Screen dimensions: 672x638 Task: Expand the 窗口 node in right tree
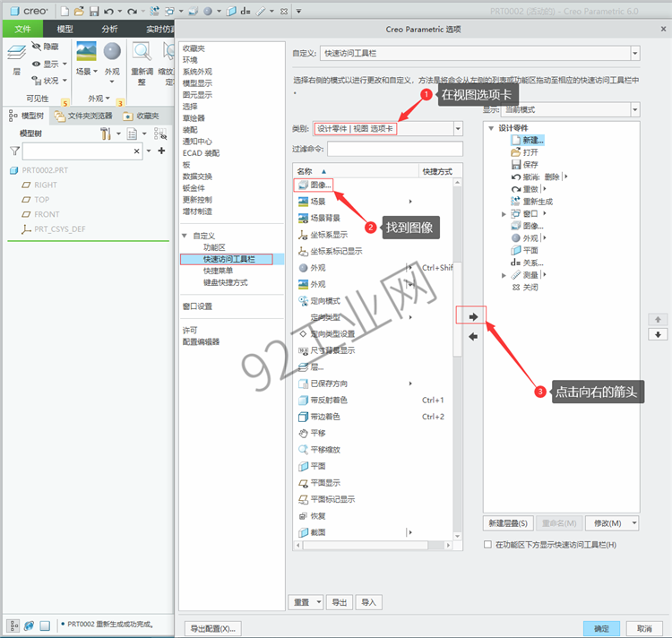coord(504,214)
